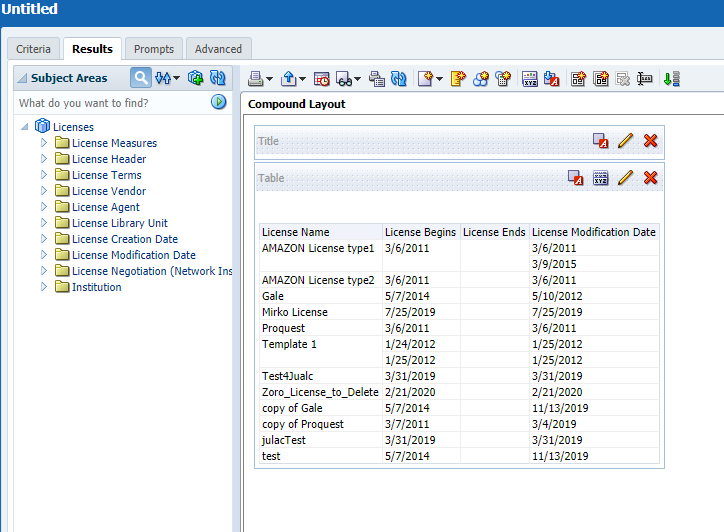Screen dimensions: 724x532
Task: Click the add subject area icon
Action: [x=195, y=78]
